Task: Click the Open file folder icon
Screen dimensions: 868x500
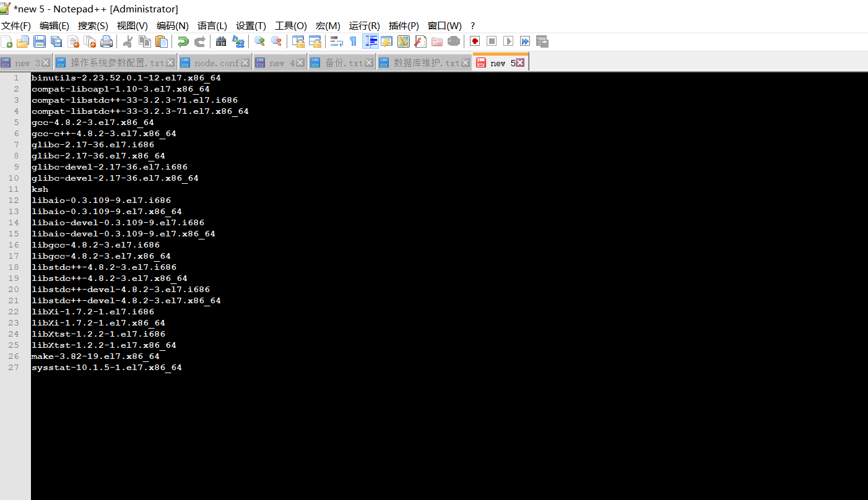Action: tap(23, 41)
